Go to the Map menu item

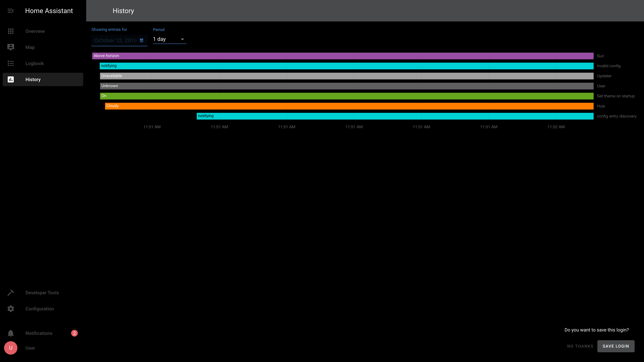pyautogui.click(x=30, y=47)
